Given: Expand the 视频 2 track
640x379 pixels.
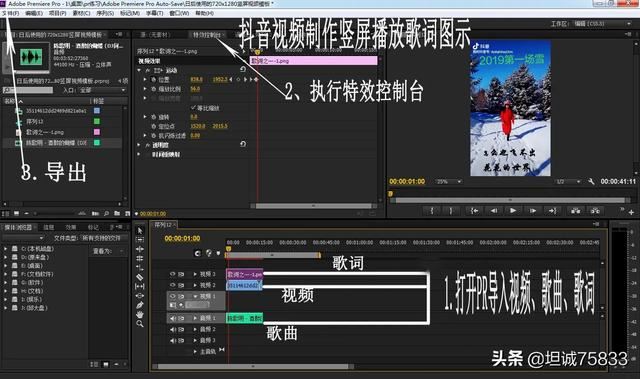Looking at the screenshot, I should (195, 285).
